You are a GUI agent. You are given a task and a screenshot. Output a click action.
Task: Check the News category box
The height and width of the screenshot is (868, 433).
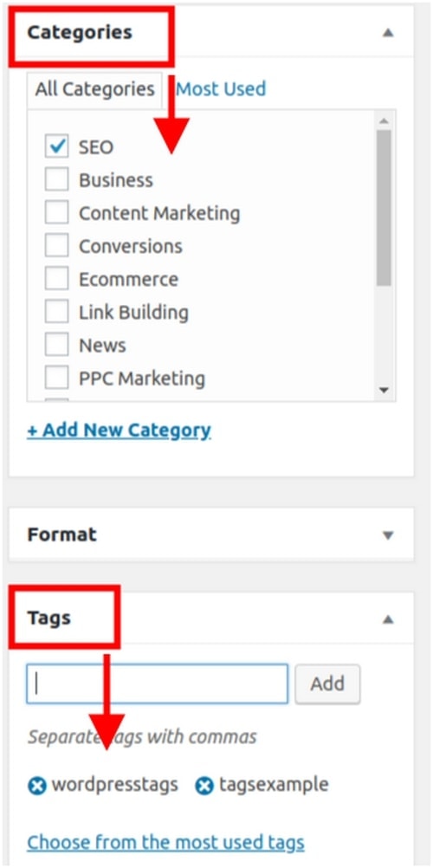[56, 345]
